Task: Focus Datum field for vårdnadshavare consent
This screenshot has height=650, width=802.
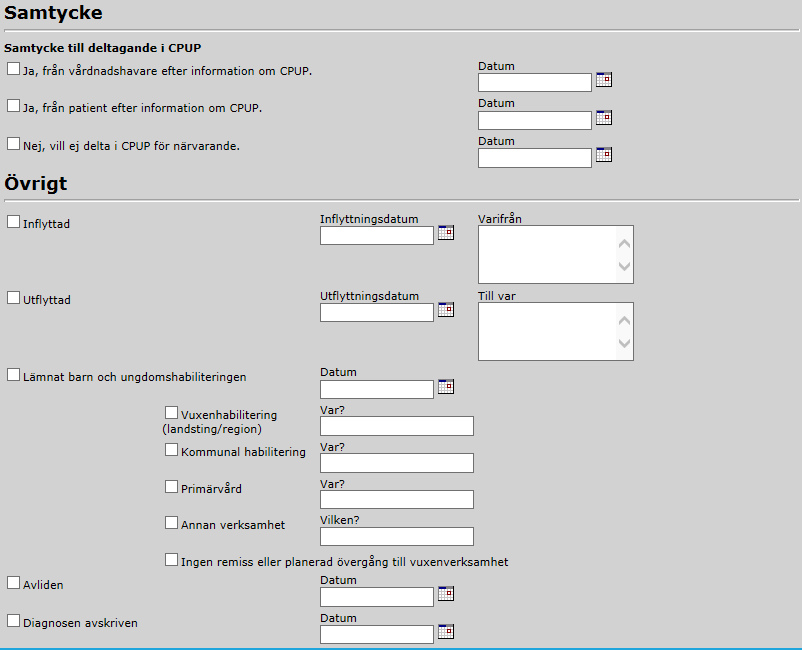Action: [x=535, y=82]
